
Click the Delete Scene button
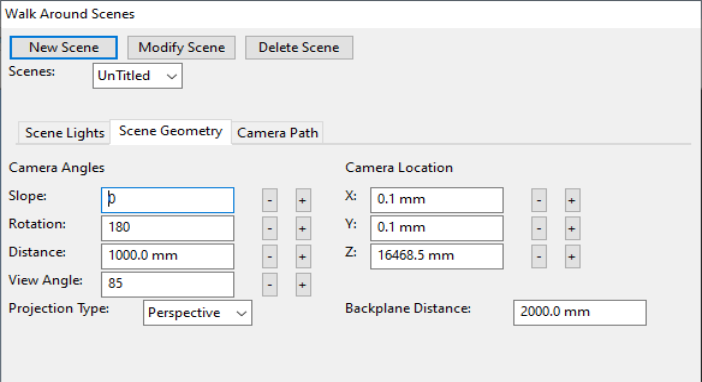click(x=299, y=47)
